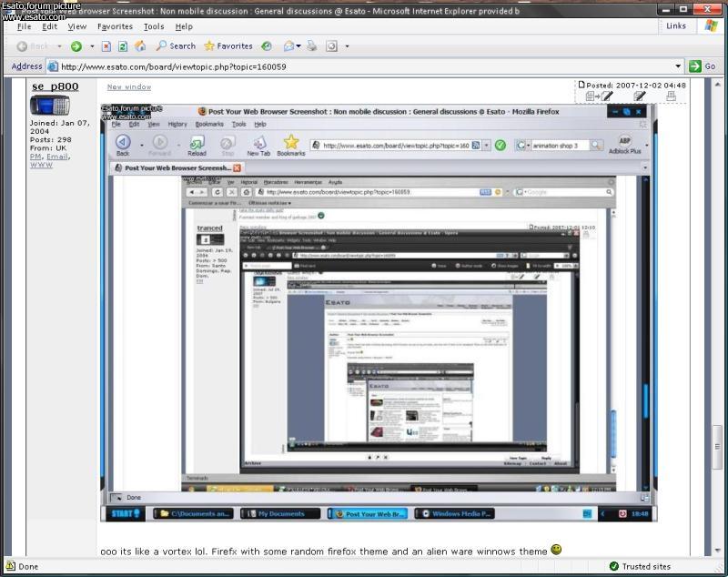728x577 pixels.
Task: Print the se_p800 post via its small printer icon
Action: [x=671, y=96]
